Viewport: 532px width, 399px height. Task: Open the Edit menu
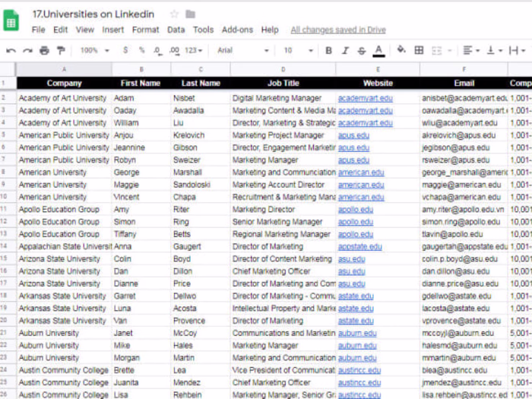(60, 30)
